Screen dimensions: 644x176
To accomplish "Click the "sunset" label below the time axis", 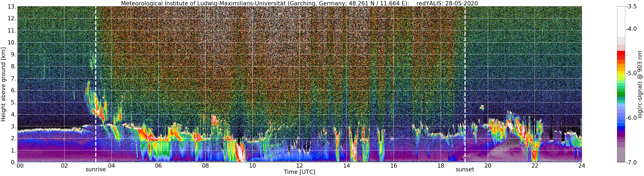I will pos(465,170).
